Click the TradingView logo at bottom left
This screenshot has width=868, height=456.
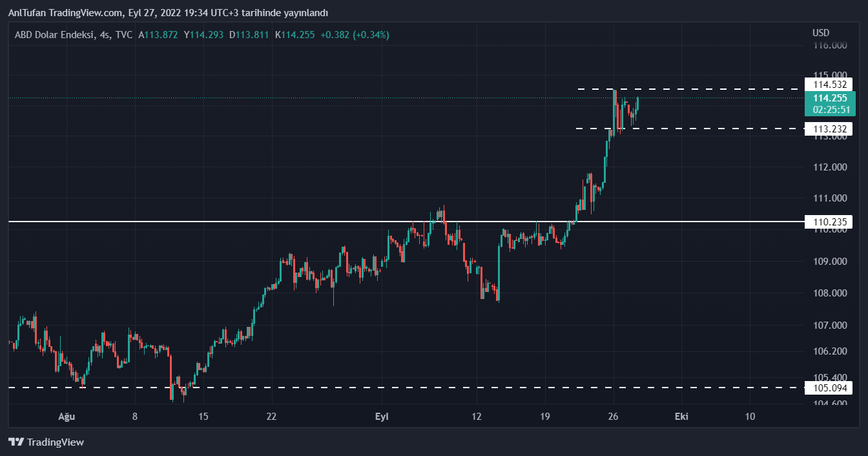46,442
